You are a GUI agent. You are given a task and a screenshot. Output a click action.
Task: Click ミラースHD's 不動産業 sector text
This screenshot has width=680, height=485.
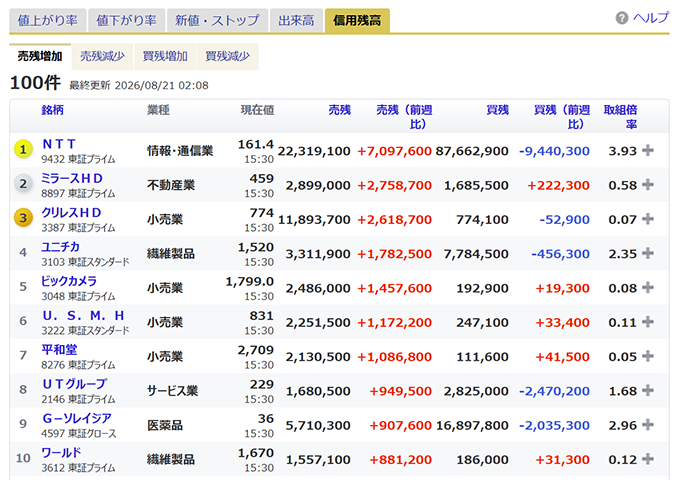(x=171, y=185)
